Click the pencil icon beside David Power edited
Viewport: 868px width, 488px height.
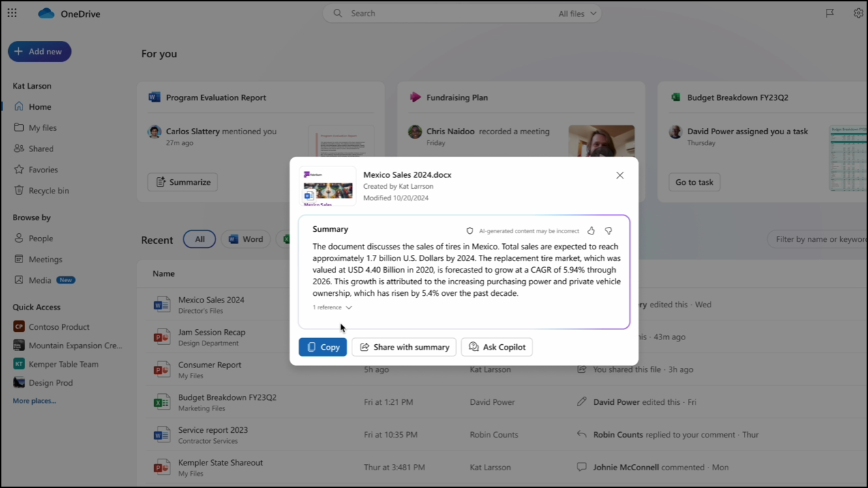[582, 402]
